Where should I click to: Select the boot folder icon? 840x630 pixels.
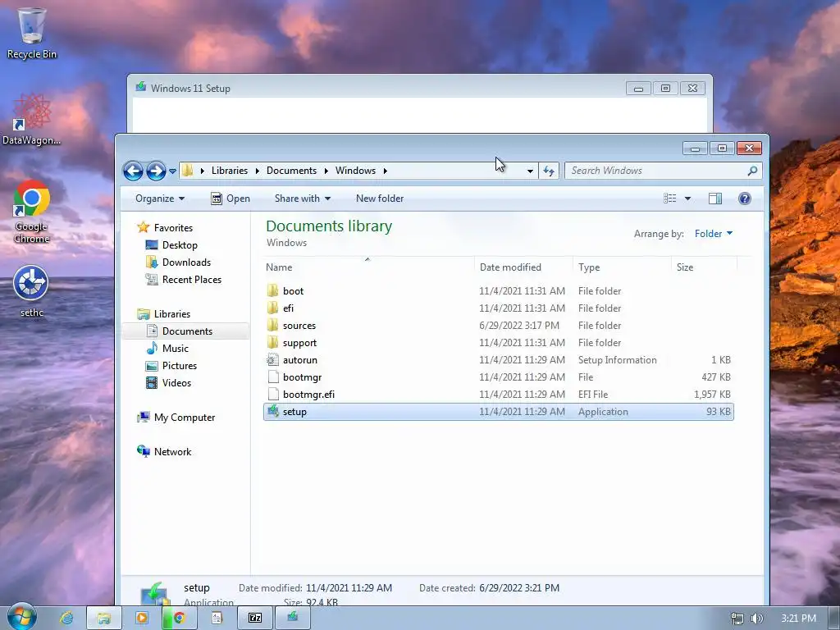pyautogui.click(x=272, y=291)
